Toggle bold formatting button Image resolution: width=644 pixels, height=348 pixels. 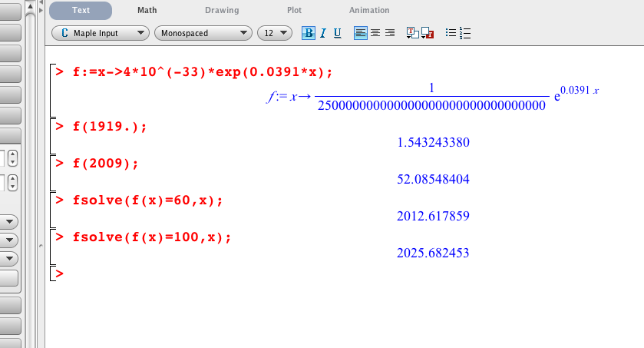[x=309, y=33]
